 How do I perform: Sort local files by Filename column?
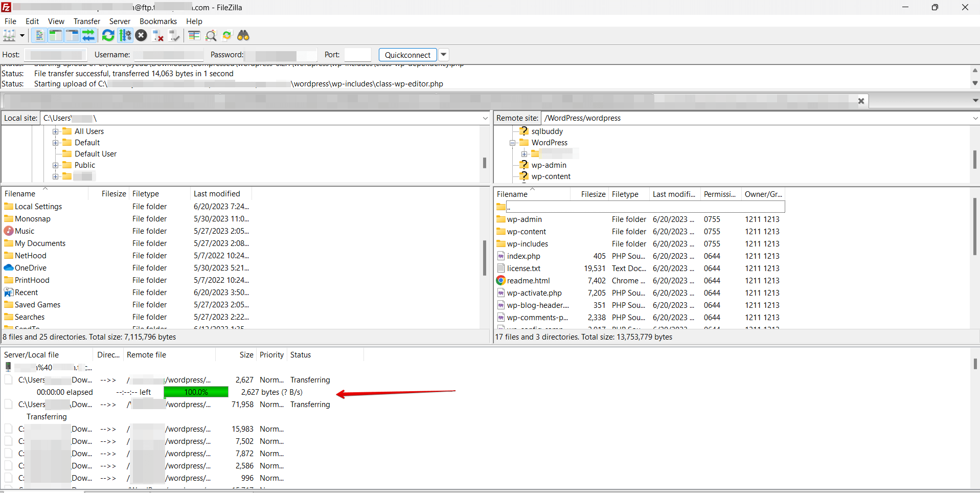pos(45,194)
